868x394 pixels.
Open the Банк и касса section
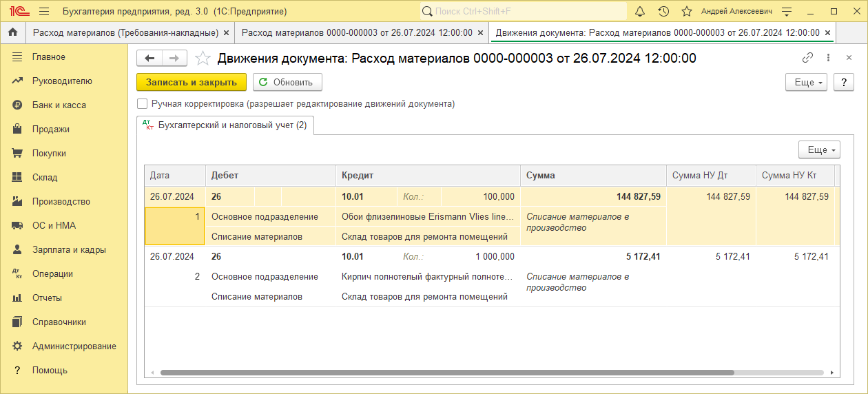point(59,105)
